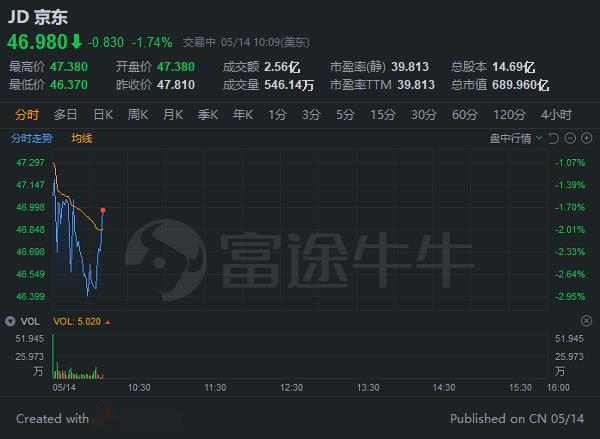Collapse the VOL indicator dropdown arrow

(10, 321)
